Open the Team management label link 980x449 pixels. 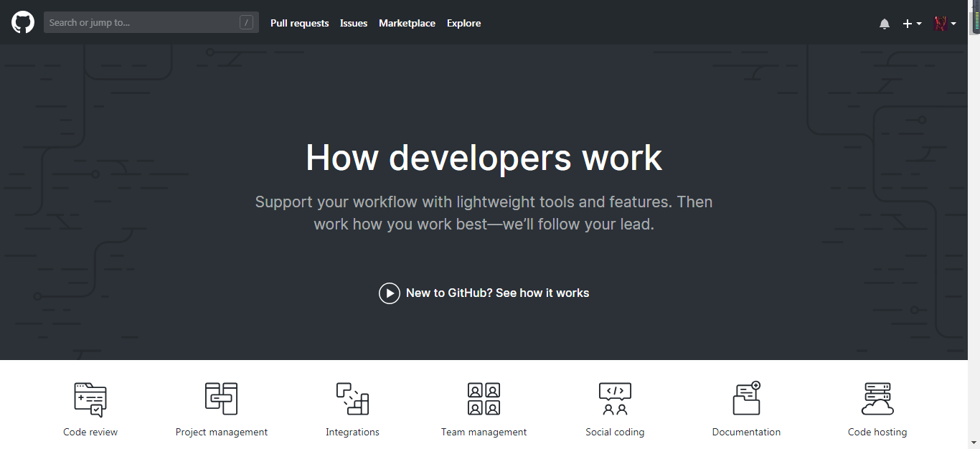coord(484,432)
